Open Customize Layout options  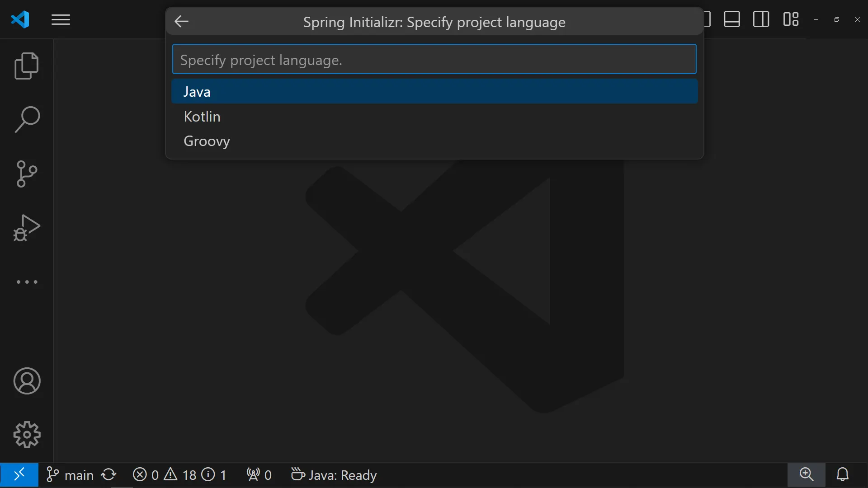click(x=791, y=19)
